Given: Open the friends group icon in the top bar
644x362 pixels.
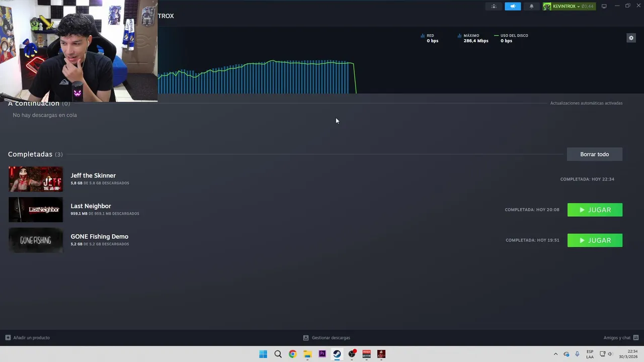Looking at the screenshot, I should click(494, 6).
